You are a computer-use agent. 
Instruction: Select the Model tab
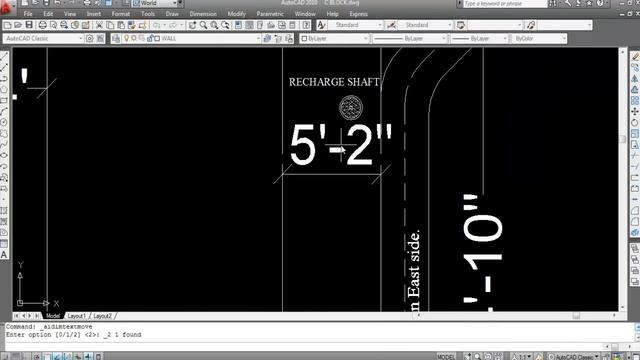(x=53, y=316)
